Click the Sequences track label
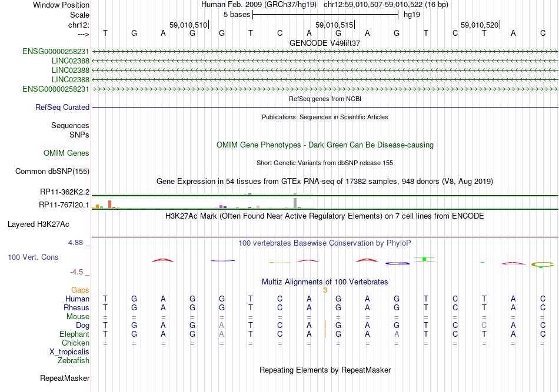The image size is (559, 392). (x=70, y=125)
